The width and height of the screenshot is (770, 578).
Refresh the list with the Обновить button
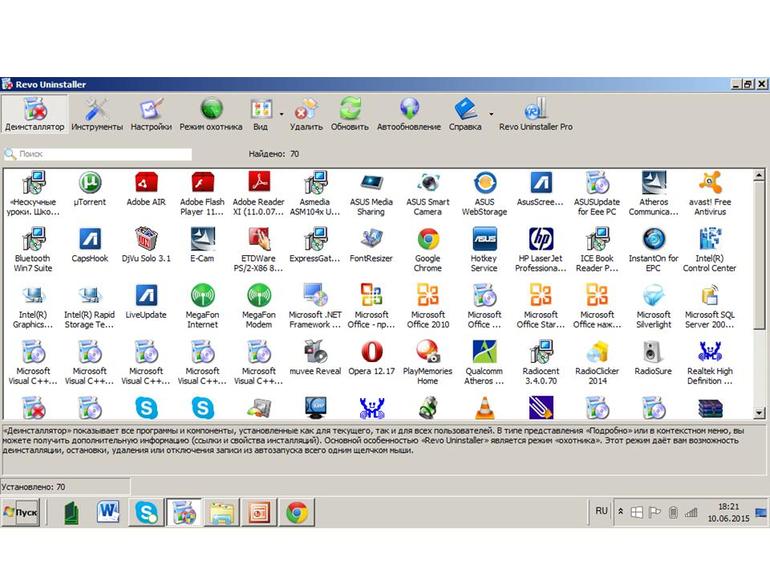point(350,115)
